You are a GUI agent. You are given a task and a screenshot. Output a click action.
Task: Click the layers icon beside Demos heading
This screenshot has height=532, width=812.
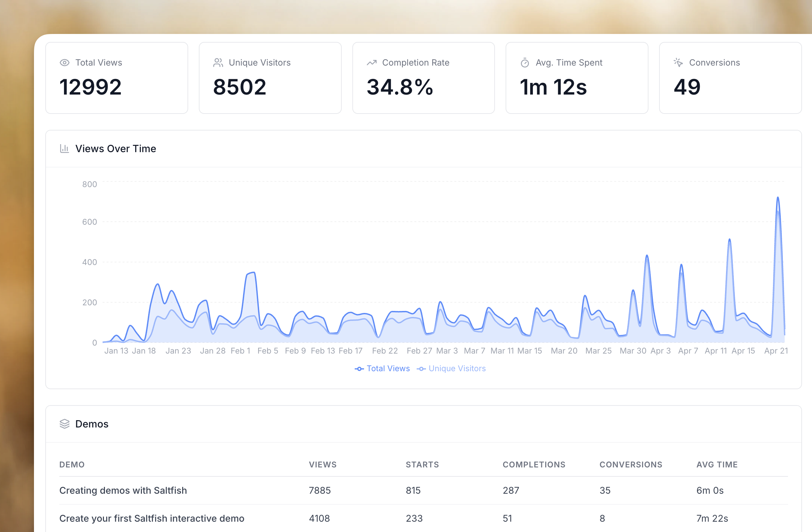[x=65, y=424]
